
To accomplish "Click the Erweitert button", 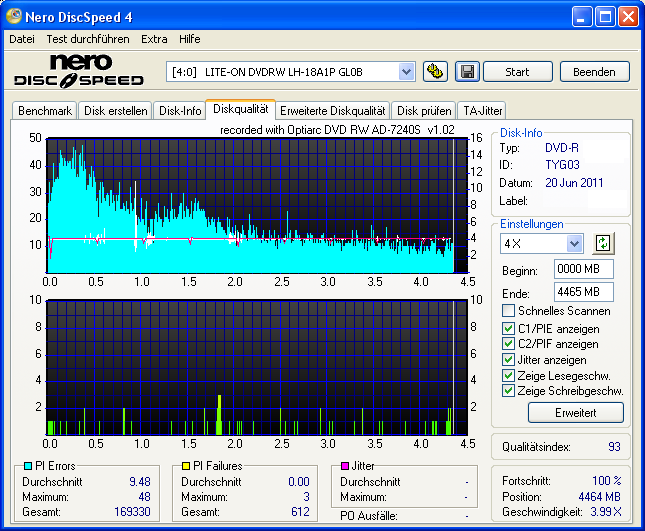I will [575, 412].
